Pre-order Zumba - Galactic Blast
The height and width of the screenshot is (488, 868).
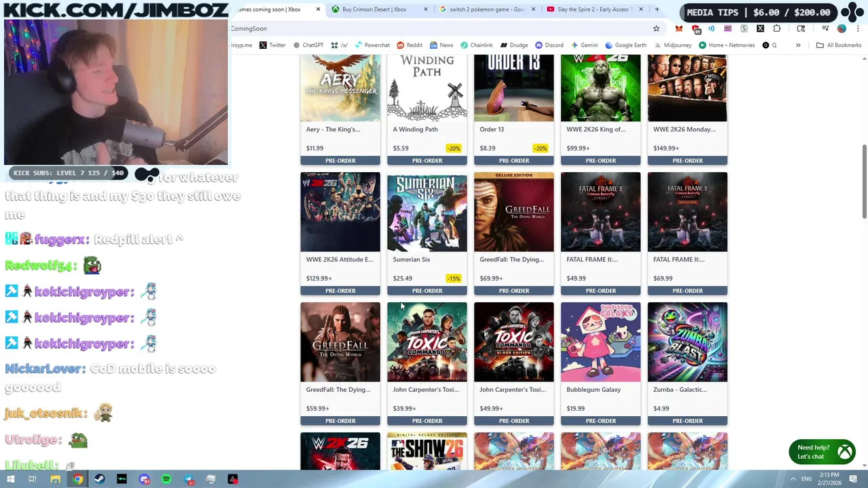coord(688,421)
